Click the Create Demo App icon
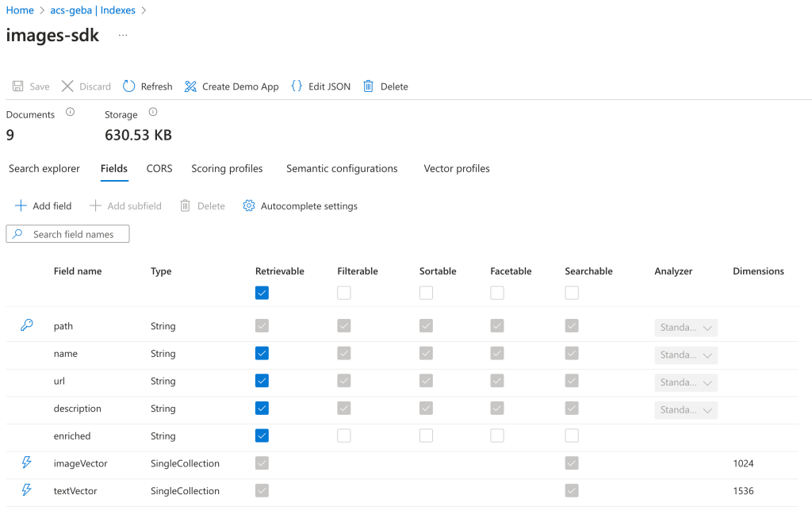Viewport: 812px width, 522px height. pos(190,86)
